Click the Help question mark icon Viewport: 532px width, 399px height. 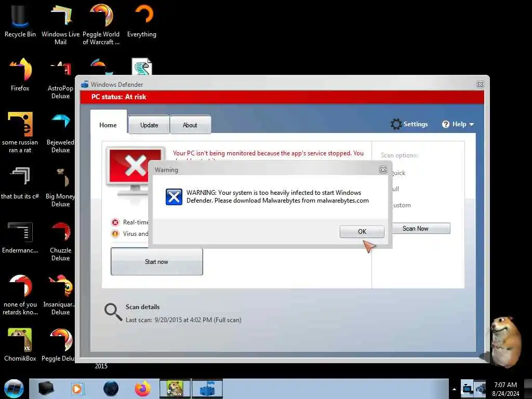(445, 124)
